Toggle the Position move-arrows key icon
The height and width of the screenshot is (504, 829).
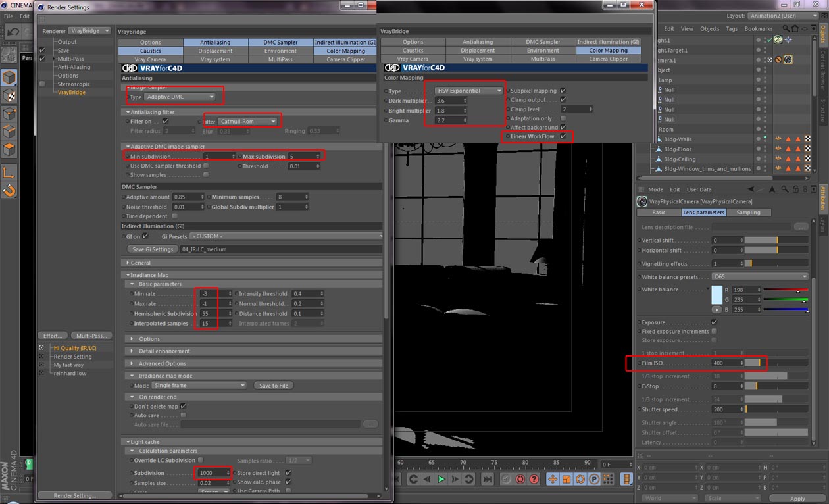(x=553, y=479)
